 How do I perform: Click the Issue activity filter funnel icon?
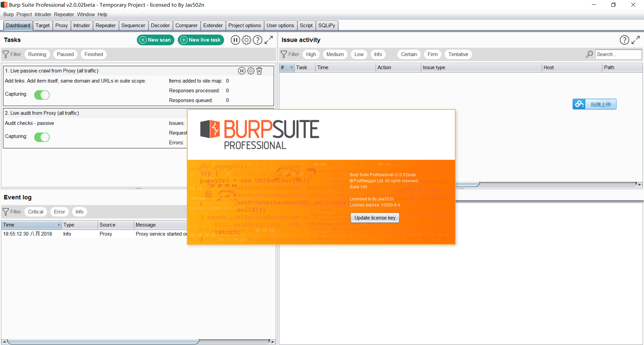(284, 54)
